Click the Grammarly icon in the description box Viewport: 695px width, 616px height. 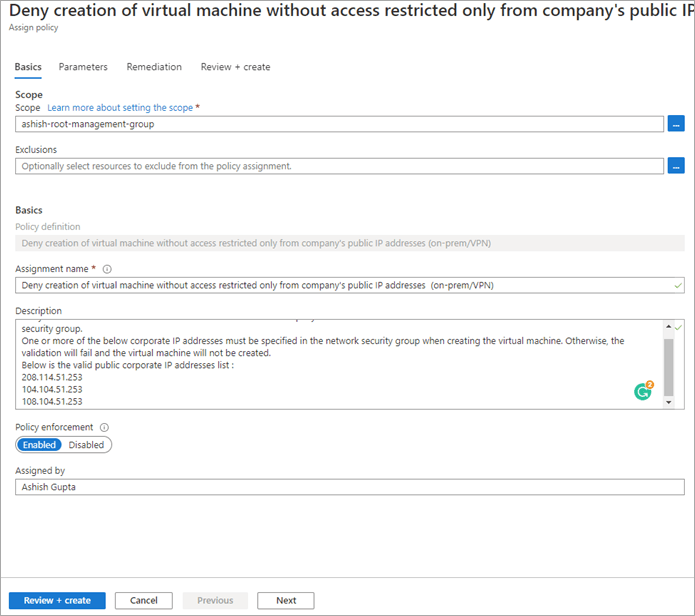point(643,391)
